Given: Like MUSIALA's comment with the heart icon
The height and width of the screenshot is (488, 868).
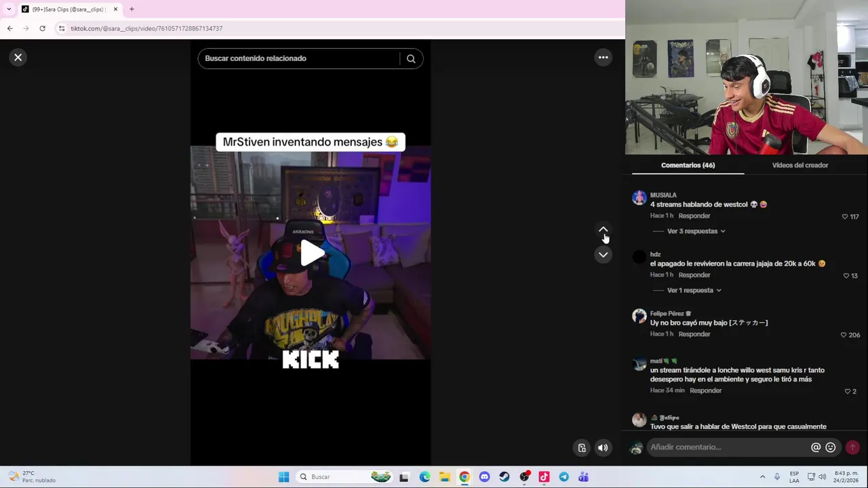Looking at the screenshot, I should (845, 217).
